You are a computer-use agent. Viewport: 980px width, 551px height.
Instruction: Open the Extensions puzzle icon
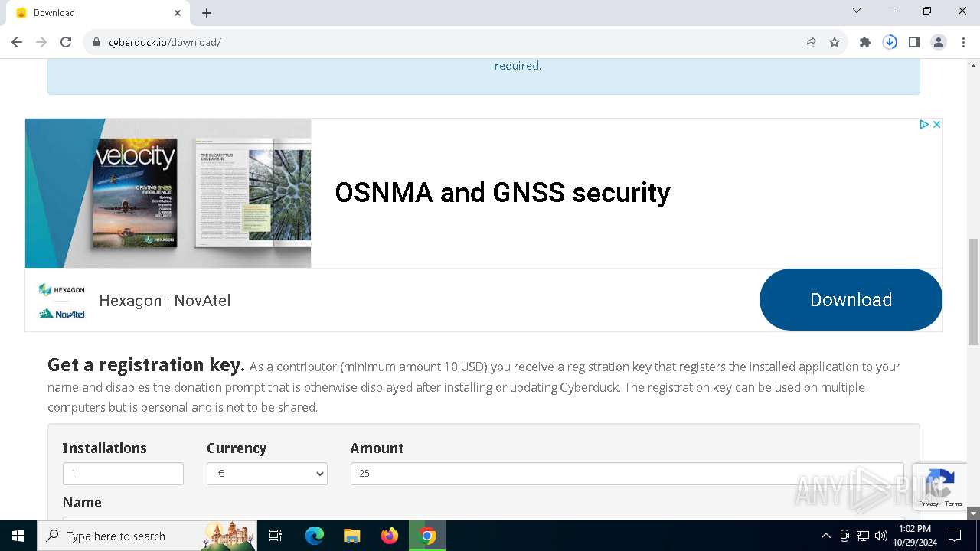coord(865,42)
